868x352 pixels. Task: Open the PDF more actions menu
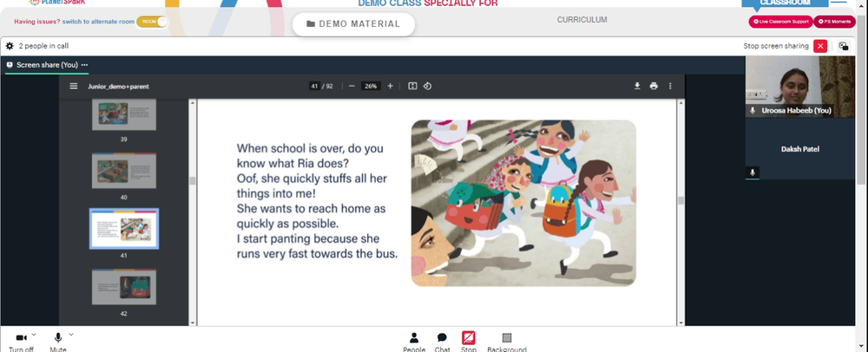tap(670, 86)
